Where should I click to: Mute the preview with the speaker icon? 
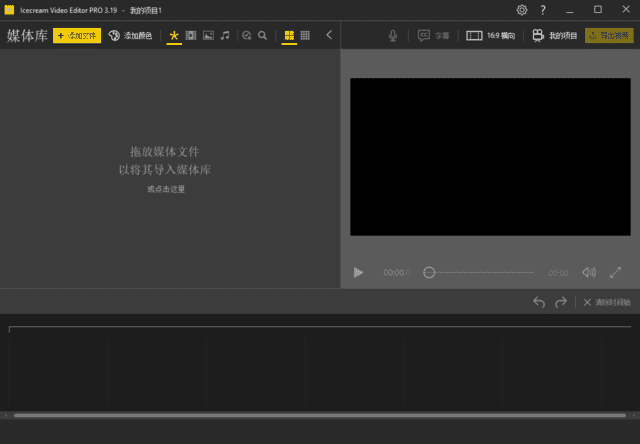589,272
